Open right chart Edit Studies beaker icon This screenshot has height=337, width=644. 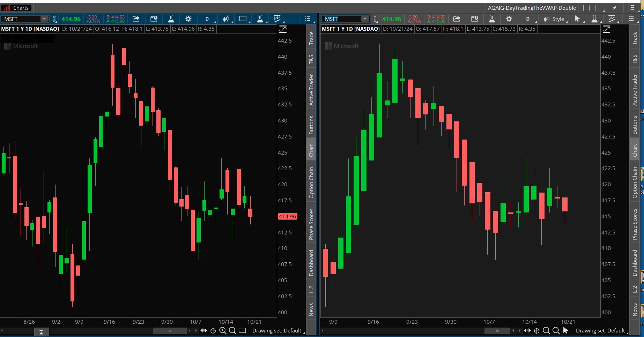[x=492, y=19]
